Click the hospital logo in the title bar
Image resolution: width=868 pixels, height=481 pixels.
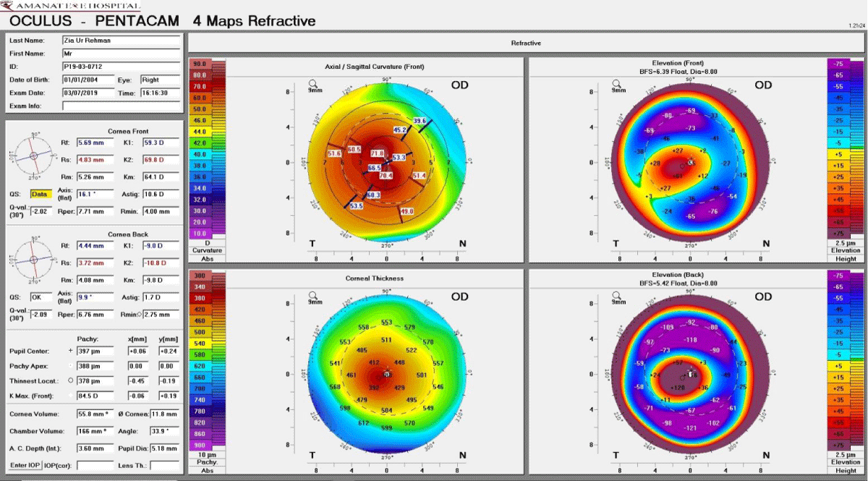71,6
